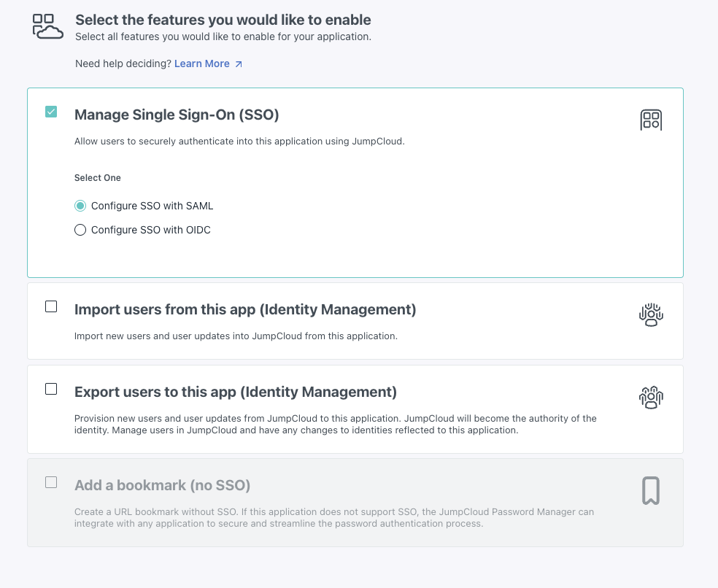Toggle the Add a bookmark checkbox
Viewport: 718px width, 588px height.
[x=51, y=482]
